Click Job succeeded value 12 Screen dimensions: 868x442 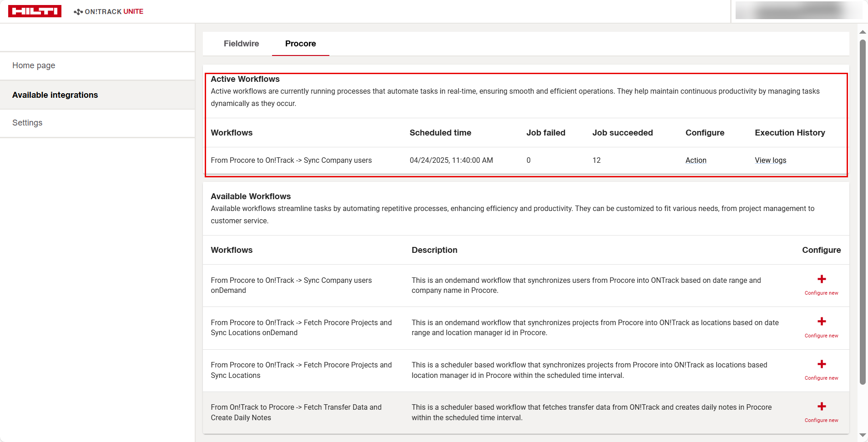(x=596, y=160)
